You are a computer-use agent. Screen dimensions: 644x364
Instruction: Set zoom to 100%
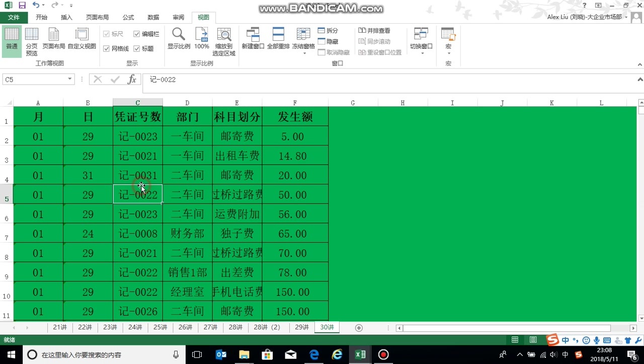click(201, 39)
